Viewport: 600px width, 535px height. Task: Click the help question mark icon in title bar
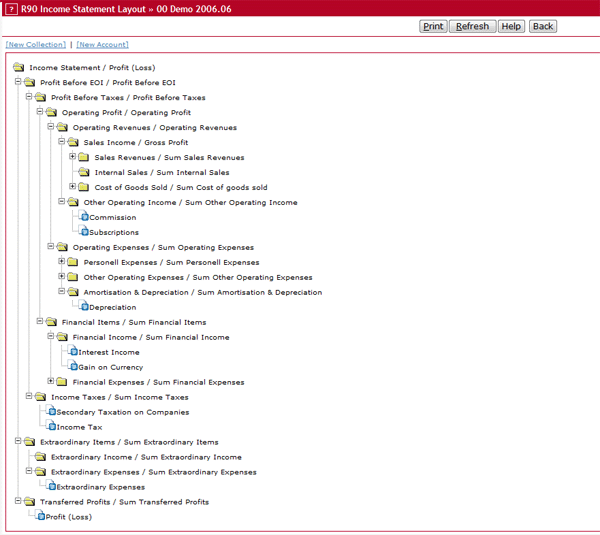pos(10,7)
